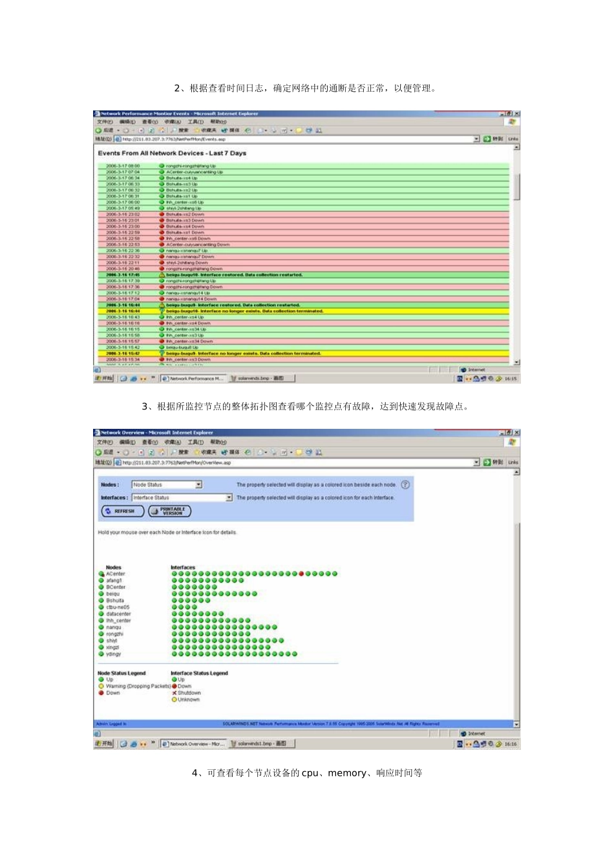Open the Interfaces 'Interface Status' dropdown
This screenshot has height=868, width=614.
182,498
